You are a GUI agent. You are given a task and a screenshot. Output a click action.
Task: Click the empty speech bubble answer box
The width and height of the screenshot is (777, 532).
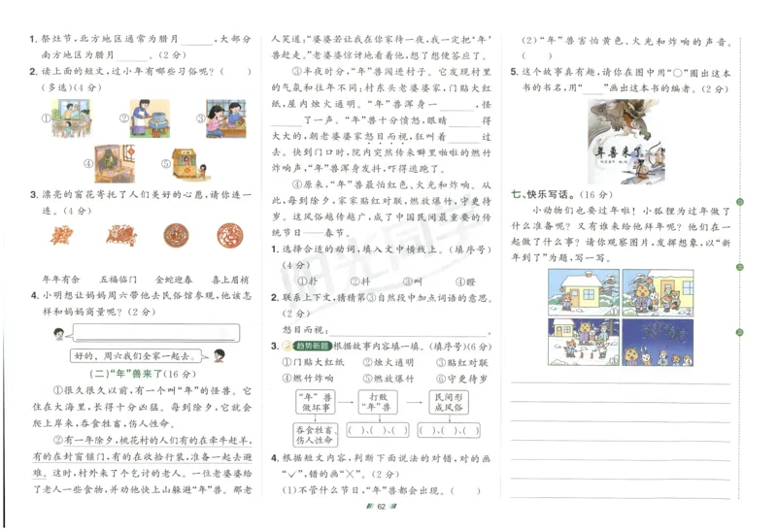tap(155, 333)
